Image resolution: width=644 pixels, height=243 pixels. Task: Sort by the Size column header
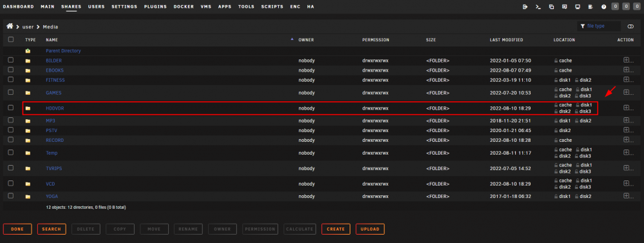(x=431, y=40)
